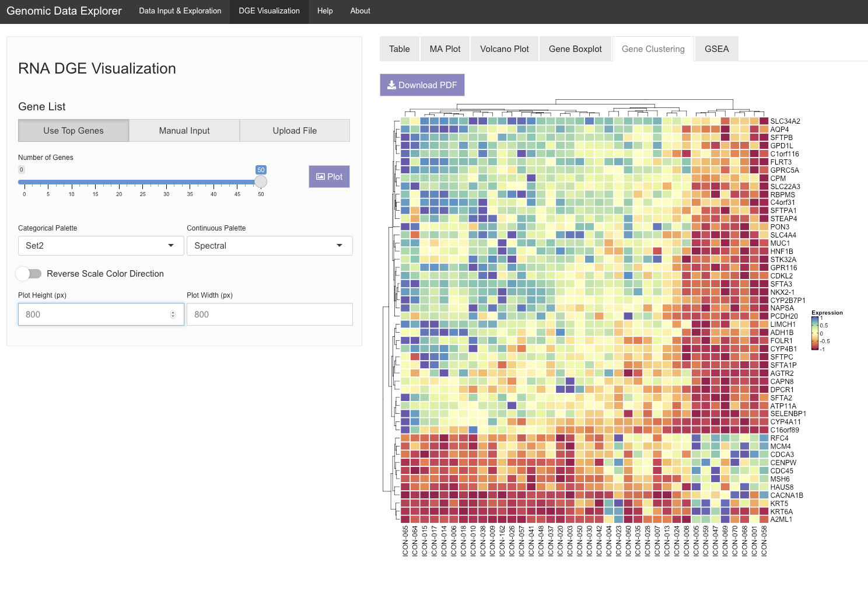
Task: Choose Manual Input gene list mode
Action: (x=184, y=131)
